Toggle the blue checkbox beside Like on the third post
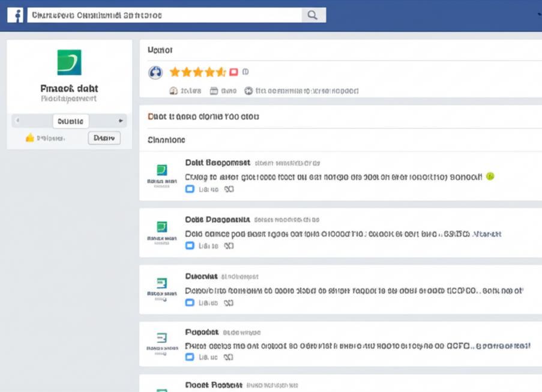542x392 pixels. (x=189, y=303)
